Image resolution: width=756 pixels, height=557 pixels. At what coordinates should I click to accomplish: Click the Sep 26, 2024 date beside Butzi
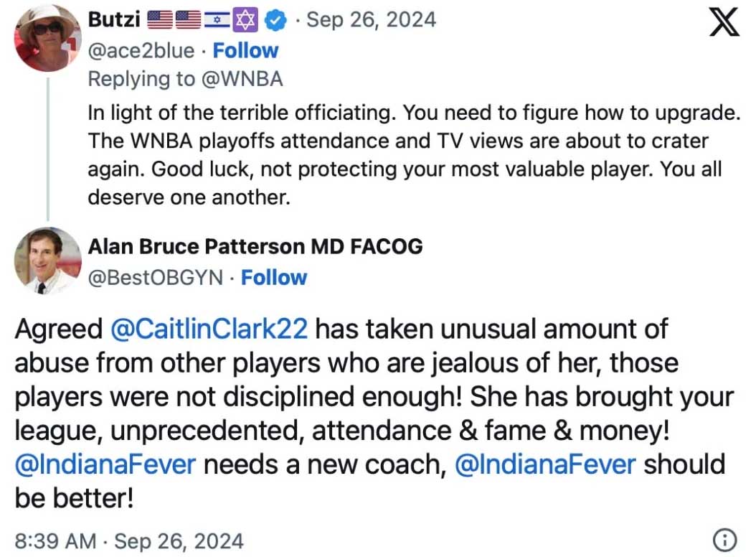tap(372, 20)
